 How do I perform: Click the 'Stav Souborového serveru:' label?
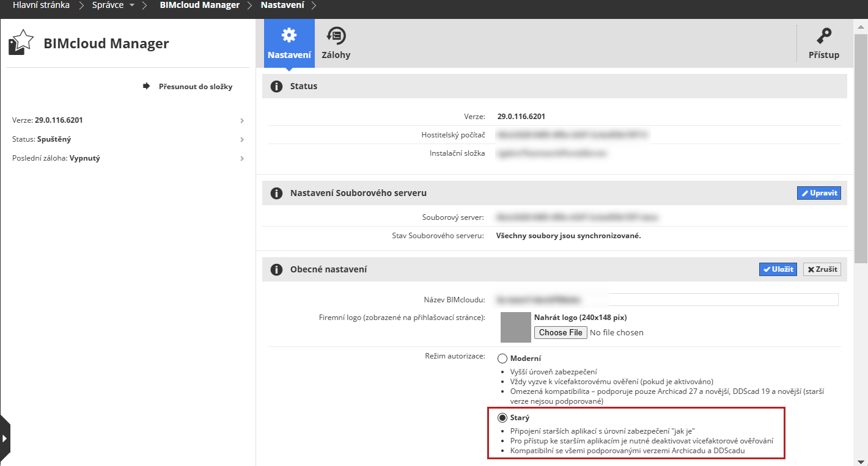(x=438, y=236)
